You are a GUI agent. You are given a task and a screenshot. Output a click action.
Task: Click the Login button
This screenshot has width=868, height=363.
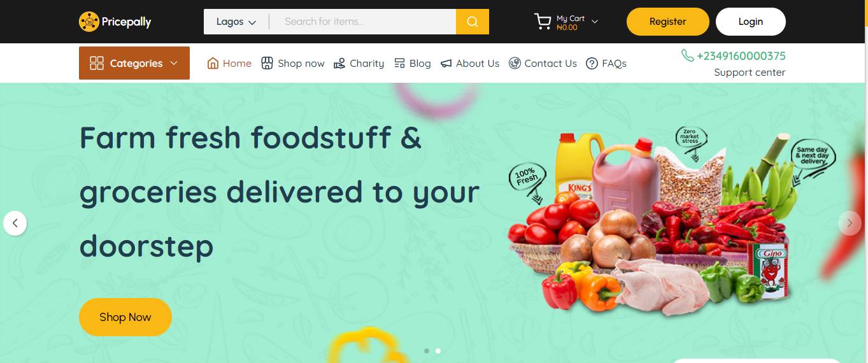[x=751, y=22]
